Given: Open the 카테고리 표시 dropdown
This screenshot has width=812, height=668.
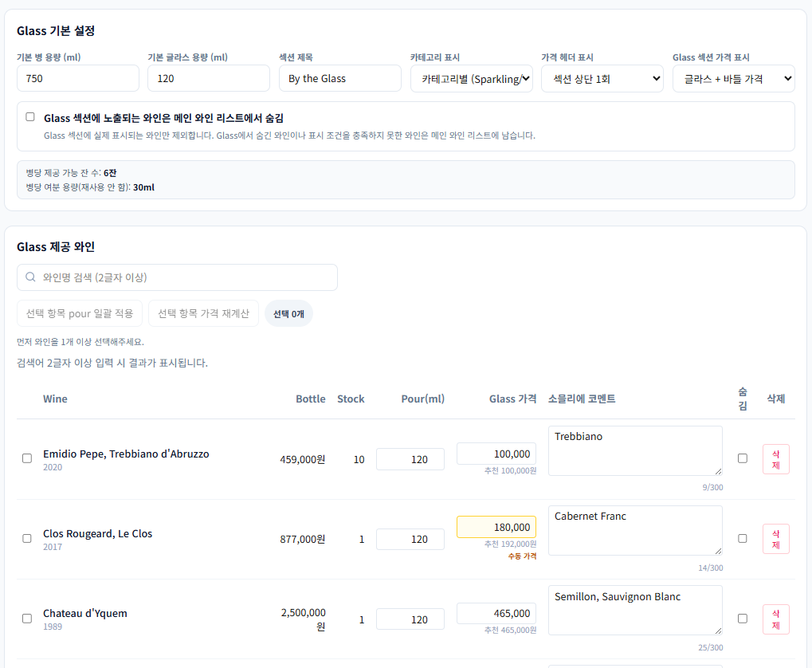Looking at the screenshot, I should [x=471, y=79].
